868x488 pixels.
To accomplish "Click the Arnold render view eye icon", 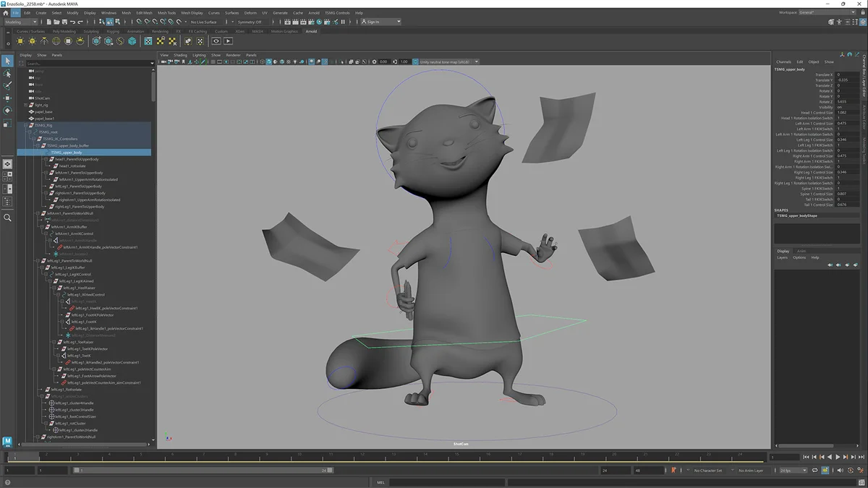I will [216, 41].
